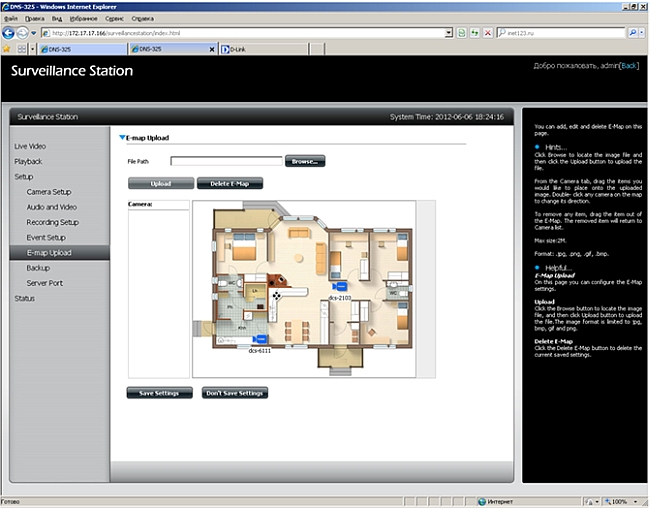Go to Recording Setup page
Screen dimensions: 650x508
(x=52, y=222)
